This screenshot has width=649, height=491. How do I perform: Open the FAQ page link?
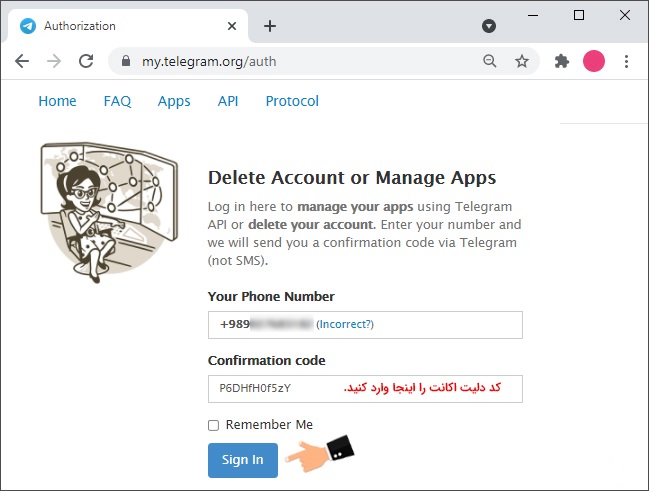pos(117,101)
